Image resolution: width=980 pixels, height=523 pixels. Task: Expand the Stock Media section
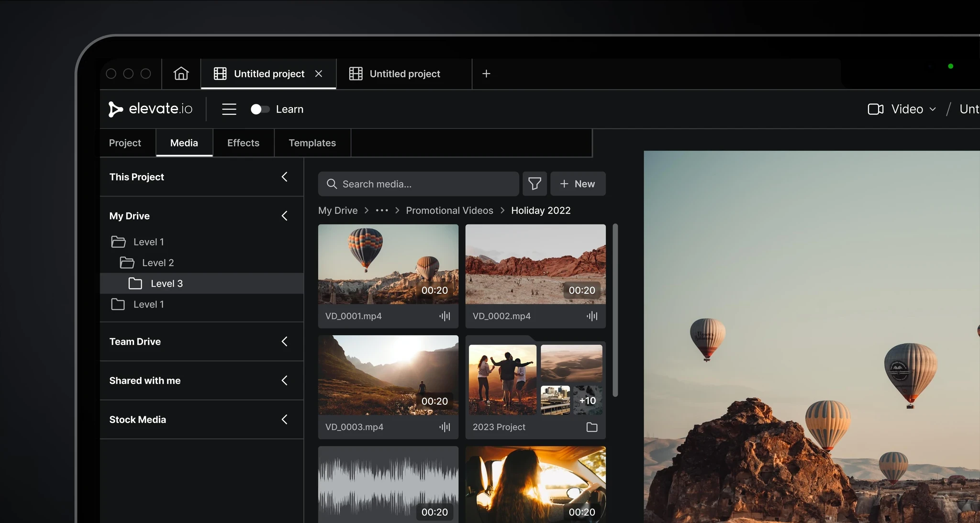coord(284,420)
